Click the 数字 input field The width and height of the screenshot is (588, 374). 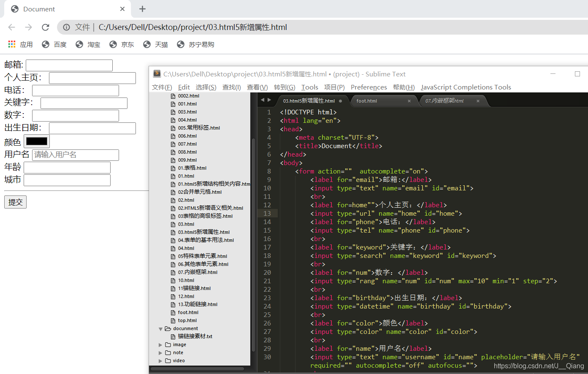coord(76,116)
